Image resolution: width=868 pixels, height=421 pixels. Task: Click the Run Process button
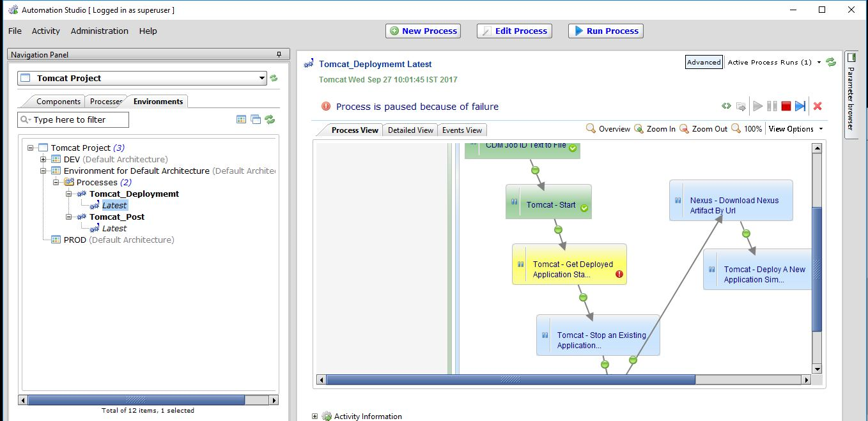(x=606, y=31)
